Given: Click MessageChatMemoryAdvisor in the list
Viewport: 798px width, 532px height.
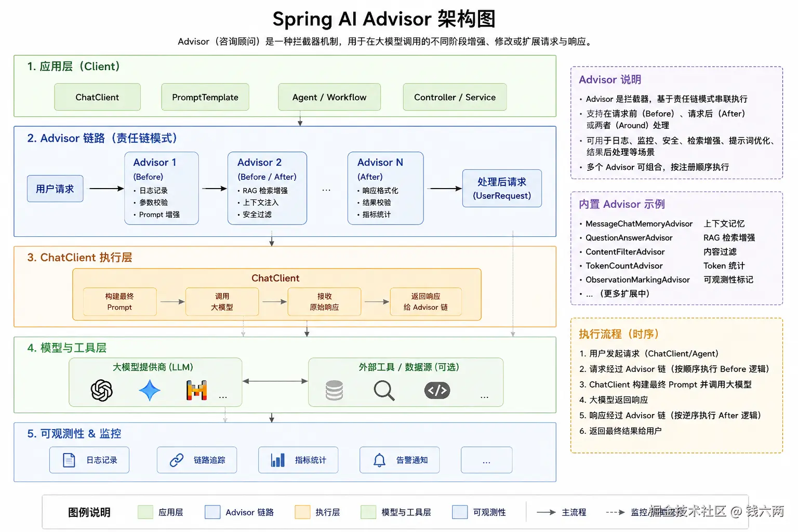Looking at the screenshot, I should coord(639,224).
